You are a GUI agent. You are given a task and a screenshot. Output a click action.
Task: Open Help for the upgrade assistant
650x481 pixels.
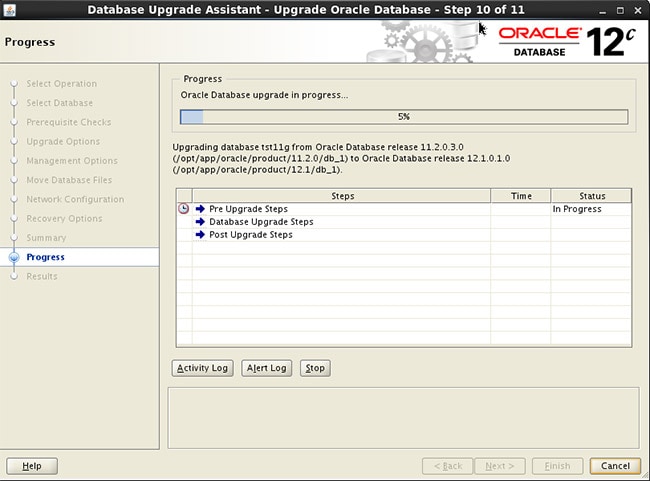click(32, 466)
